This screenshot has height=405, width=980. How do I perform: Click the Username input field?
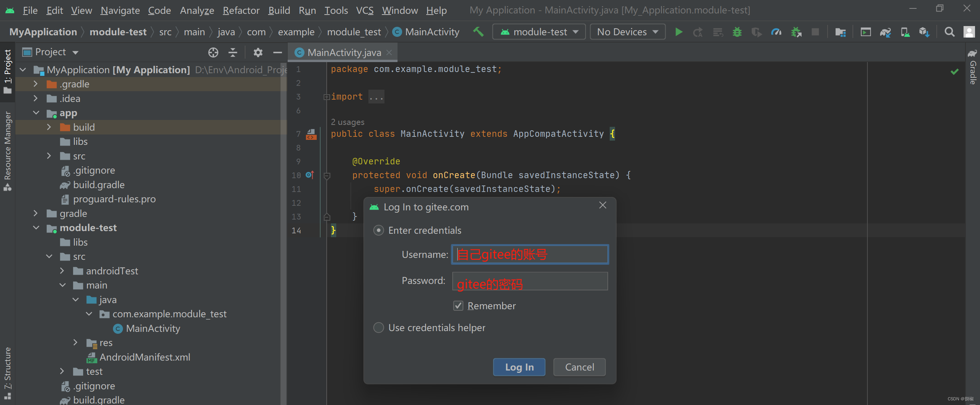530,254
